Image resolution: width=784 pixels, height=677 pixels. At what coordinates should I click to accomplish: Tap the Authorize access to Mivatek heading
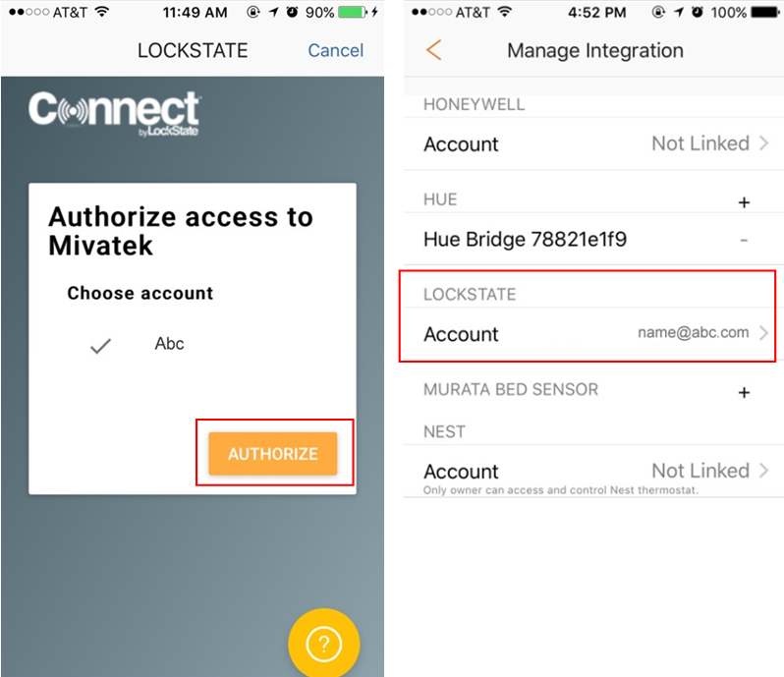point(181,231)
